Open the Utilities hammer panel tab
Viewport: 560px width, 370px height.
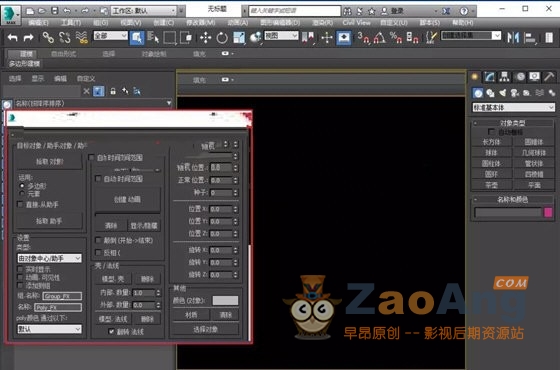click(x=549, y=76)
